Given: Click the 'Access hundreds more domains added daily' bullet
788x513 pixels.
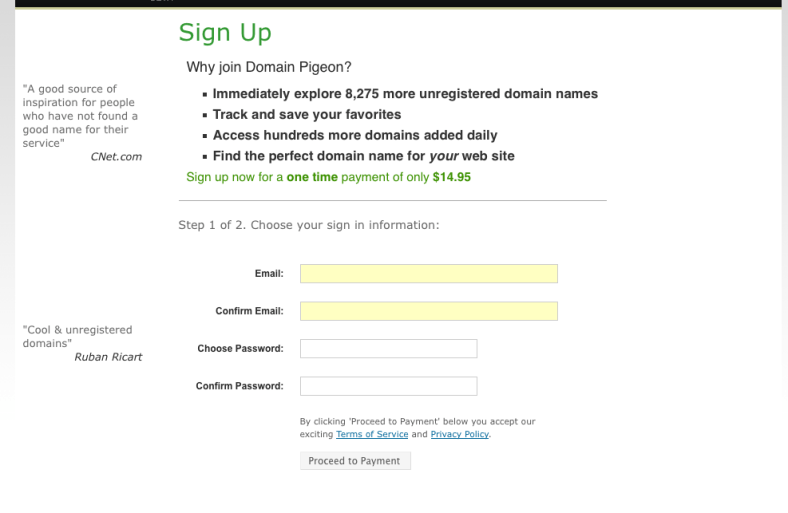Looking at the screenshot, I should click(355, 135).
